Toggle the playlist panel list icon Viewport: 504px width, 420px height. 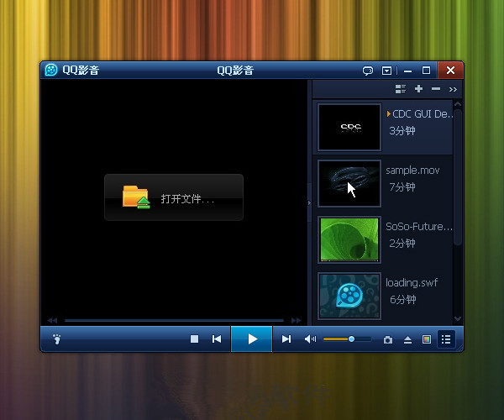[x=446, y=339]
